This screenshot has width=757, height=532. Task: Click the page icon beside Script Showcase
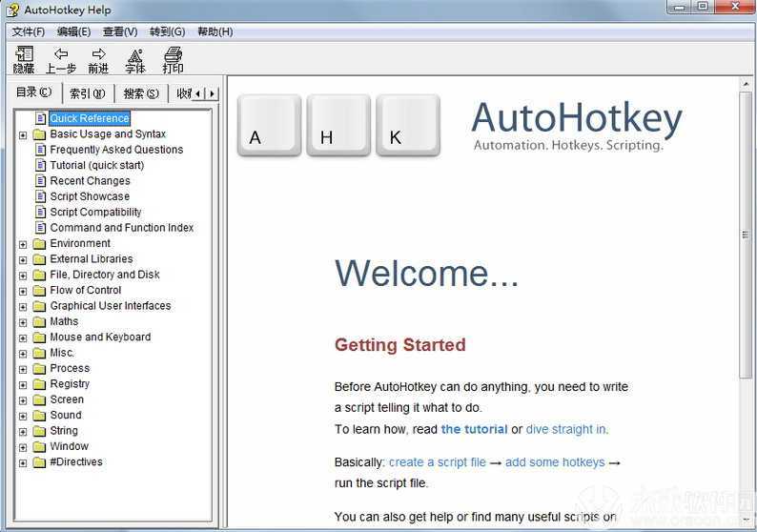tap(41, 196)
